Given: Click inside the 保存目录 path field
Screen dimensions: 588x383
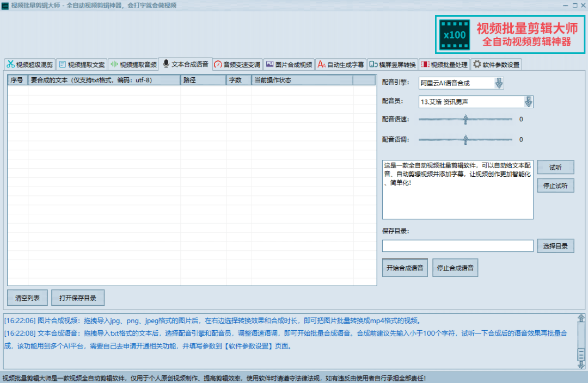Looking at the screenshot, I should pos(457,245).
